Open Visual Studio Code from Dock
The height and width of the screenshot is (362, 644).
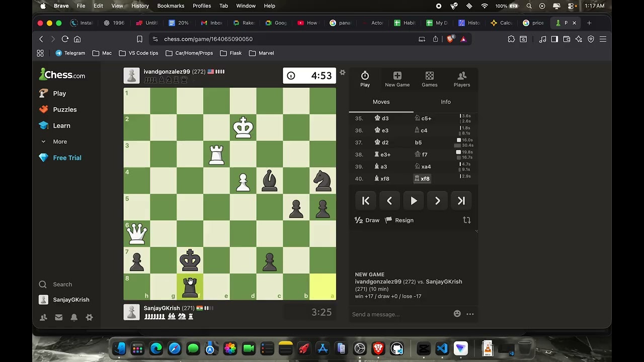(x=442, y=348)
